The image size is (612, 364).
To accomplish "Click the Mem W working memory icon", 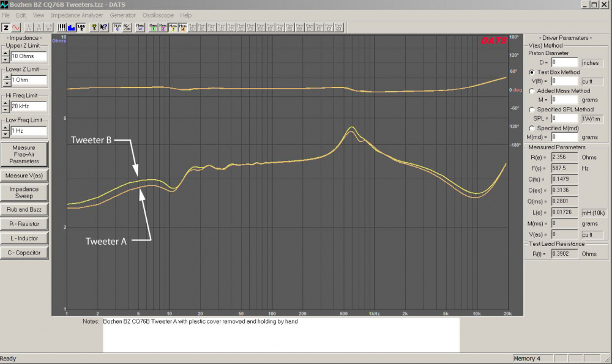I will click(x=140, y=28).
